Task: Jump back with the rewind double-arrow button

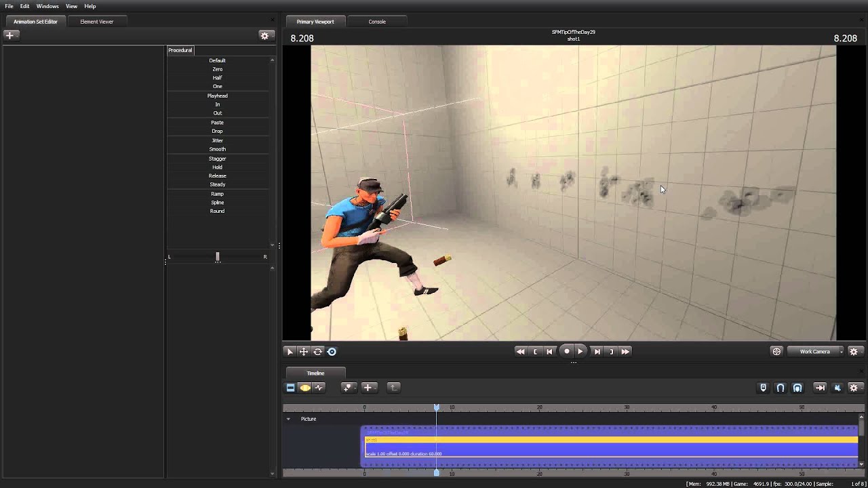Action: tap(520, 351)
